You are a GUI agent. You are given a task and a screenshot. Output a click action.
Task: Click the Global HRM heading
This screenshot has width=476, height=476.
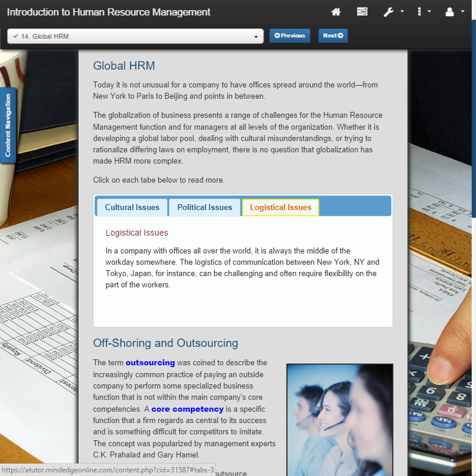tap(124, 66)
